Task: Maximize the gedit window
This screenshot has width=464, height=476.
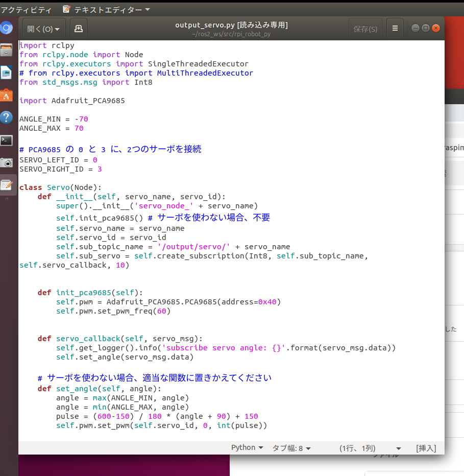Action: (x=425, y=28)
